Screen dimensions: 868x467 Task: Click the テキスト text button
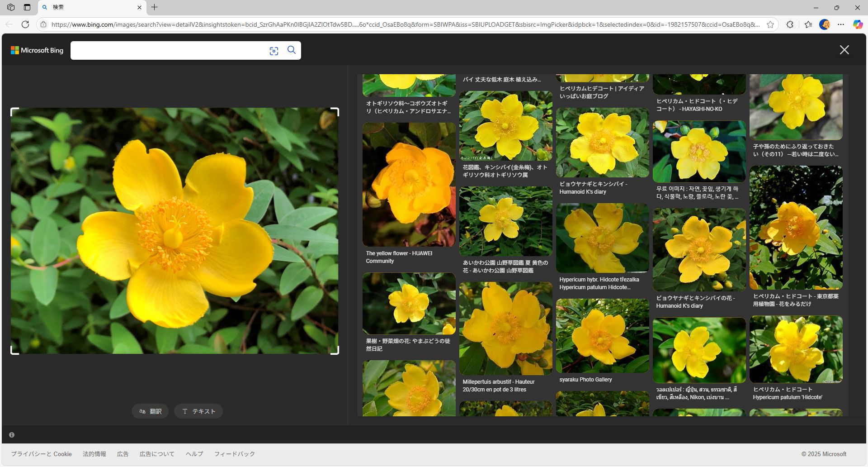[x=198, y=411]
